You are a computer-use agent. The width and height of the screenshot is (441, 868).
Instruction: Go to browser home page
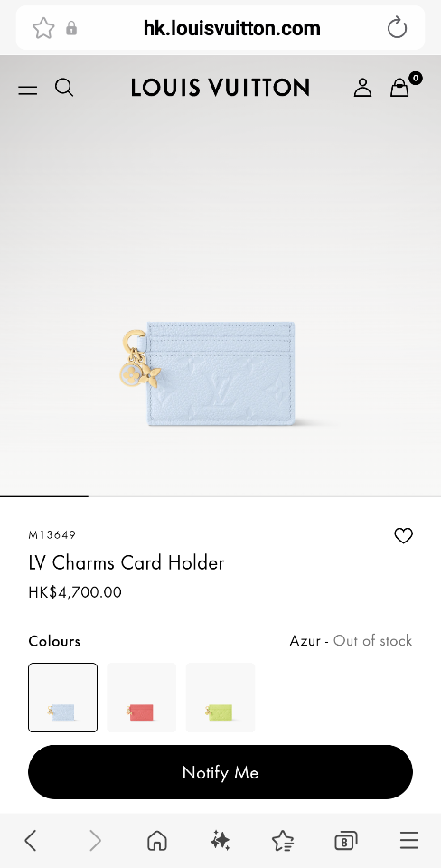[x=157, y=841]
